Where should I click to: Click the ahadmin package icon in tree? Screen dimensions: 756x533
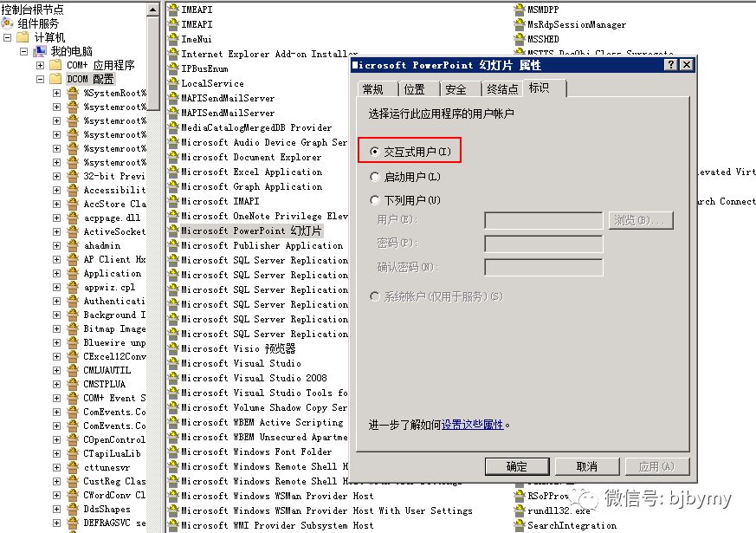(73, 245)
